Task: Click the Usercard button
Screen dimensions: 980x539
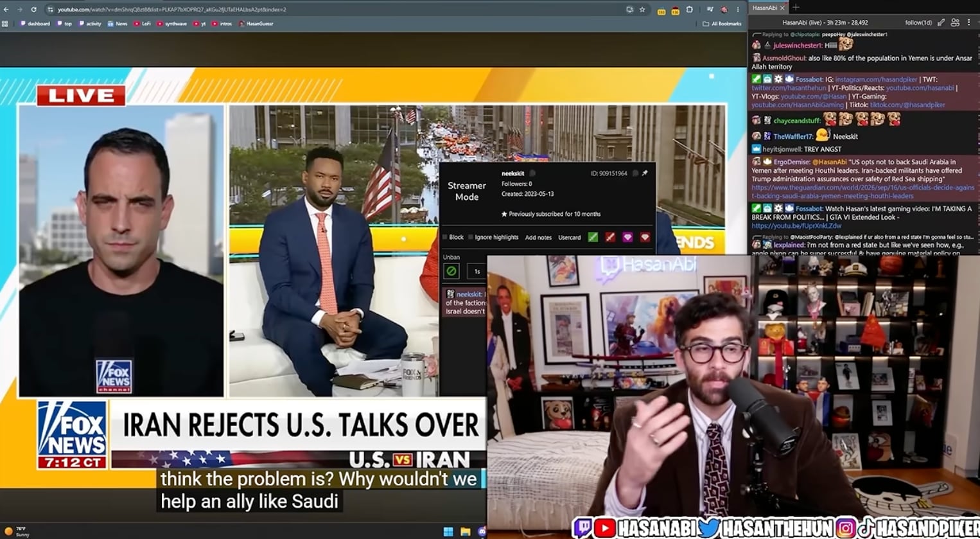Action: coord(570,238)
